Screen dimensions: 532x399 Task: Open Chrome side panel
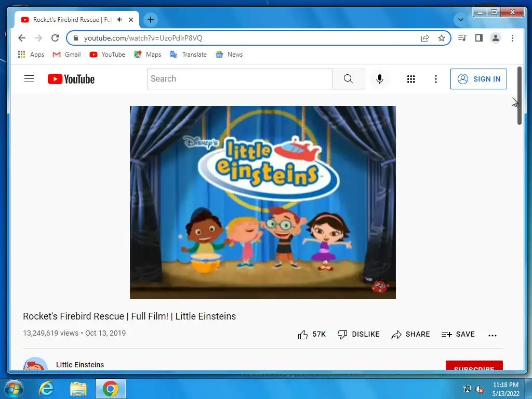point(478,38)
